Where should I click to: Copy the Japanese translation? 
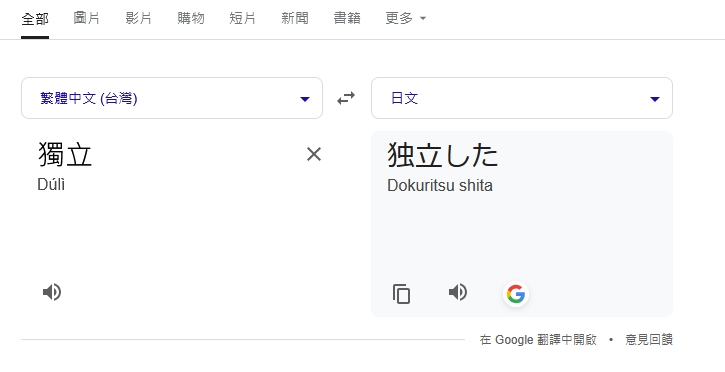pos(401,294)
